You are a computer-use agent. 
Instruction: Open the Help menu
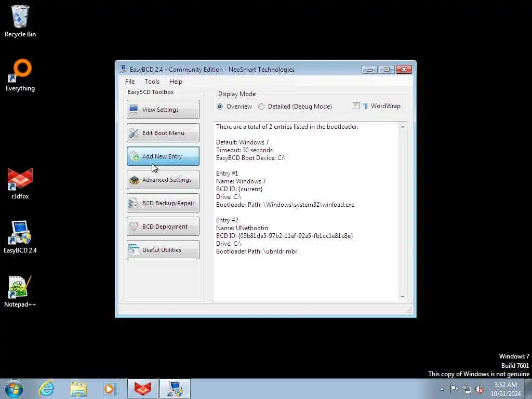(x=176, y=82)
